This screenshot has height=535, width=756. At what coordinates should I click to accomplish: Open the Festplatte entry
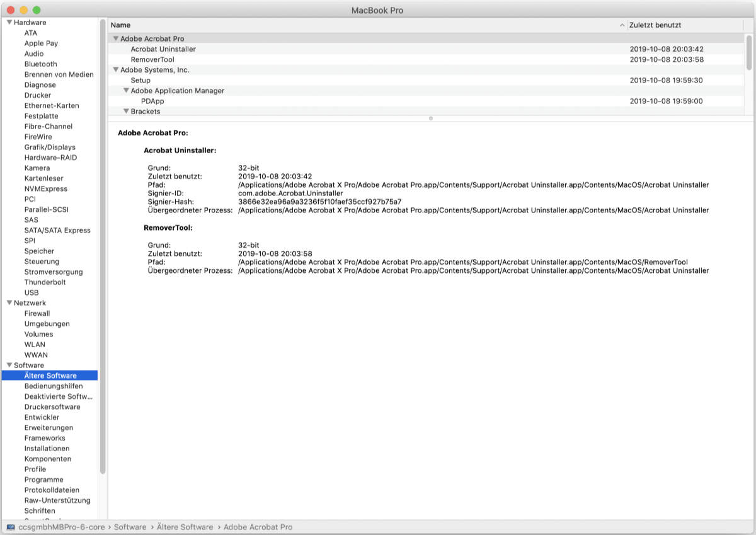pyautogui.click(x=41, y=116)
